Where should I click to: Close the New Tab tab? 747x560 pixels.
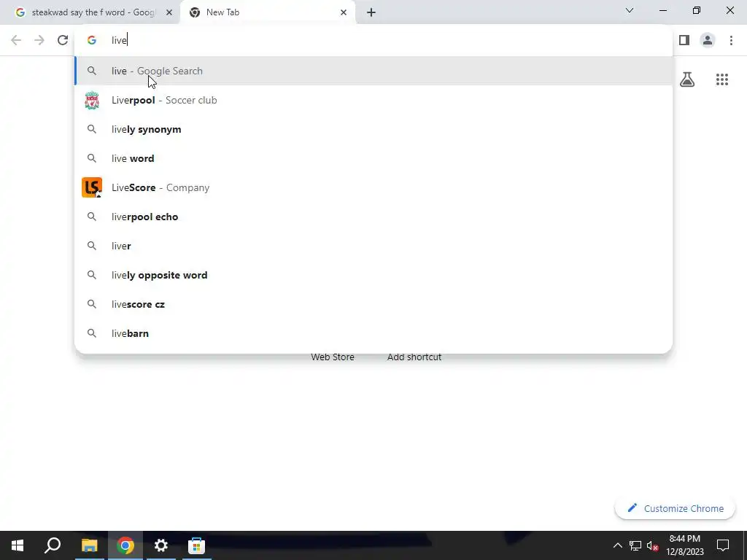pos(344,12)
